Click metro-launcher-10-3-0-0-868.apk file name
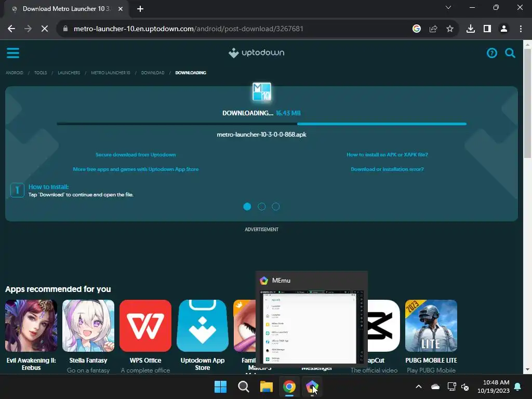Screen dimensions: 532x399 tap(262, 135)
